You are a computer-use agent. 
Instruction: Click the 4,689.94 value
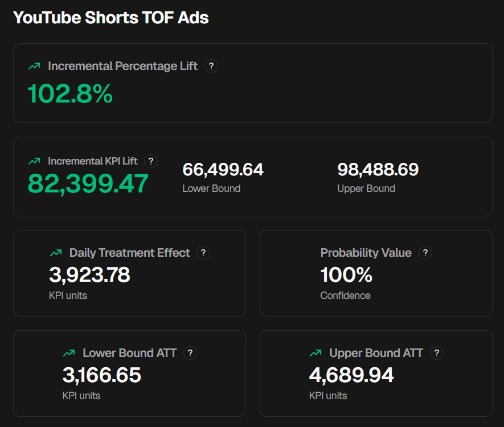coord(351,375)
